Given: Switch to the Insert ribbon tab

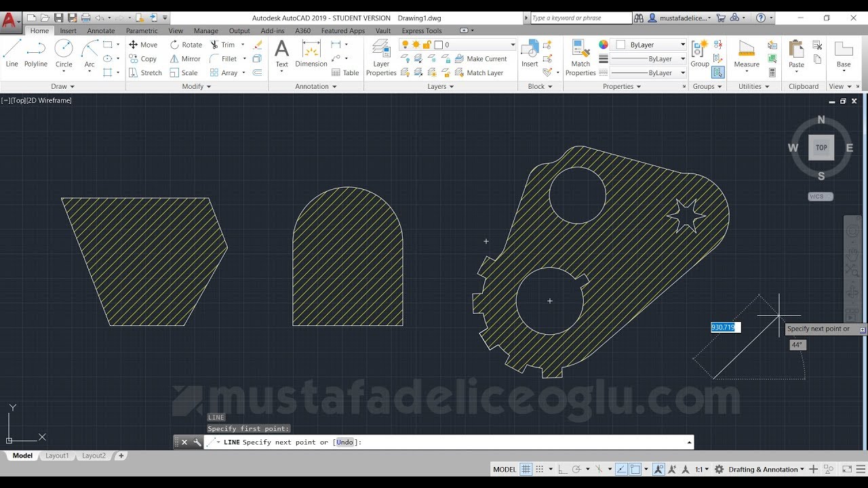Looking at the screenshot, I should point(68,30).
